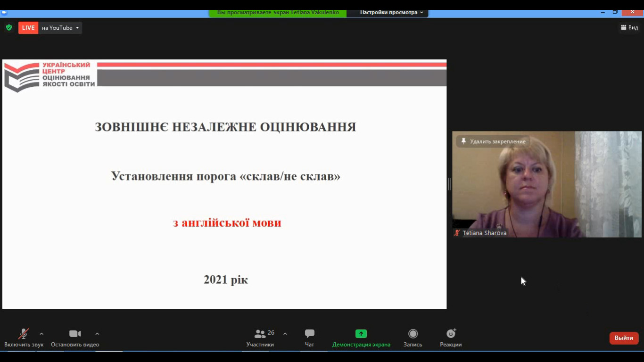This screenshot has width=644, height=362.
Task: Click the Zoom window icon in title bar
Action: point(4,12)
